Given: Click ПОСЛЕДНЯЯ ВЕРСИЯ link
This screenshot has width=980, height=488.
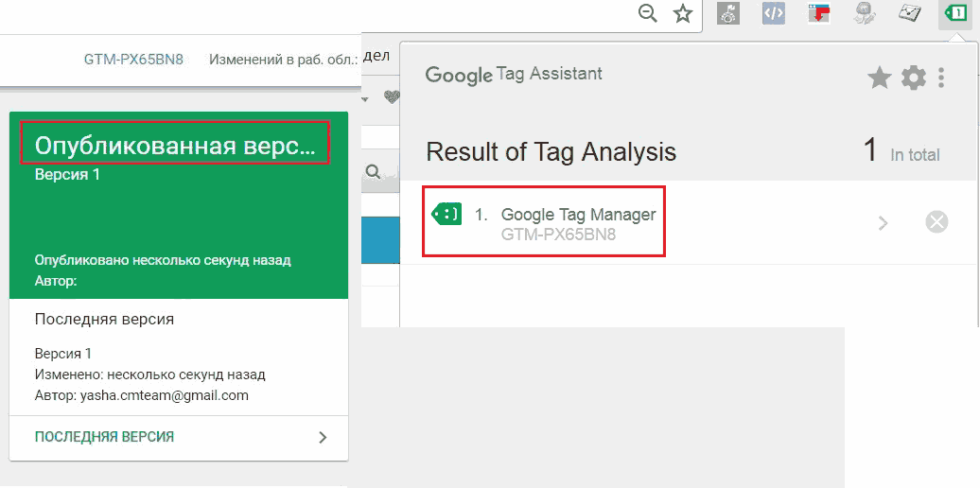Looking at the screenshot, I should (104, 437).
